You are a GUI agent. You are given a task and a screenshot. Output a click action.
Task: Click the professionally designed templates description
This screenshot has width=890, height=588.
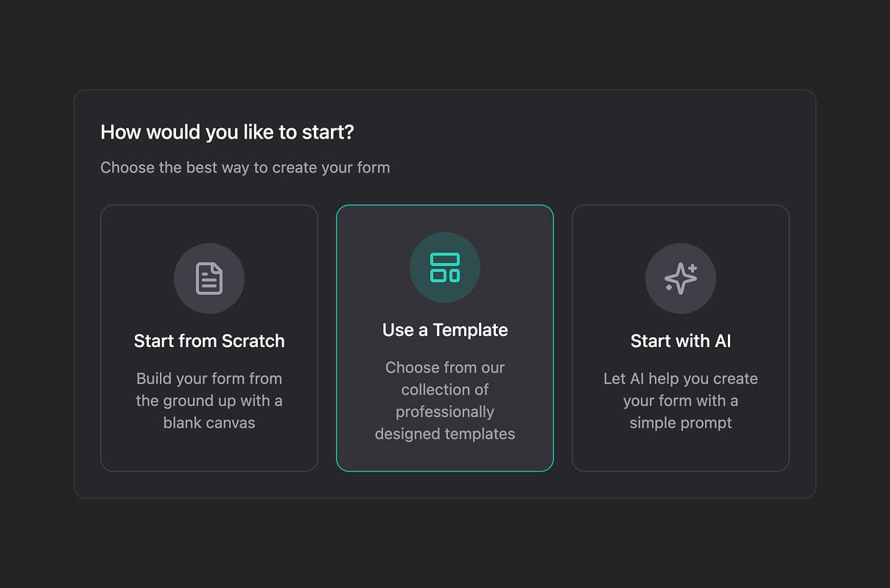tap(445, 400)
